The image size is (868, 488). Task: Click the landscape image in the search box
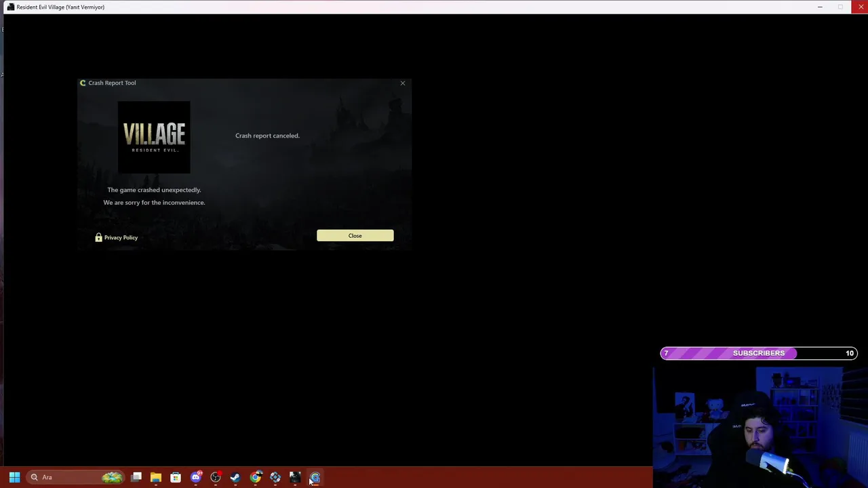pos(112,477)
